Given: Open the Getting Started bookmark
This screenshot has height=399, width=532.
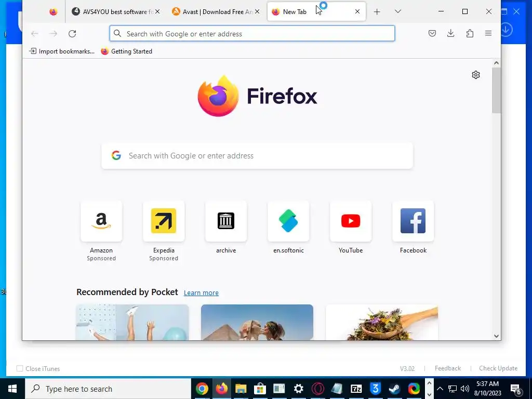Looking at the screenshot, I should pyautogui.click(x=127, y=51).
